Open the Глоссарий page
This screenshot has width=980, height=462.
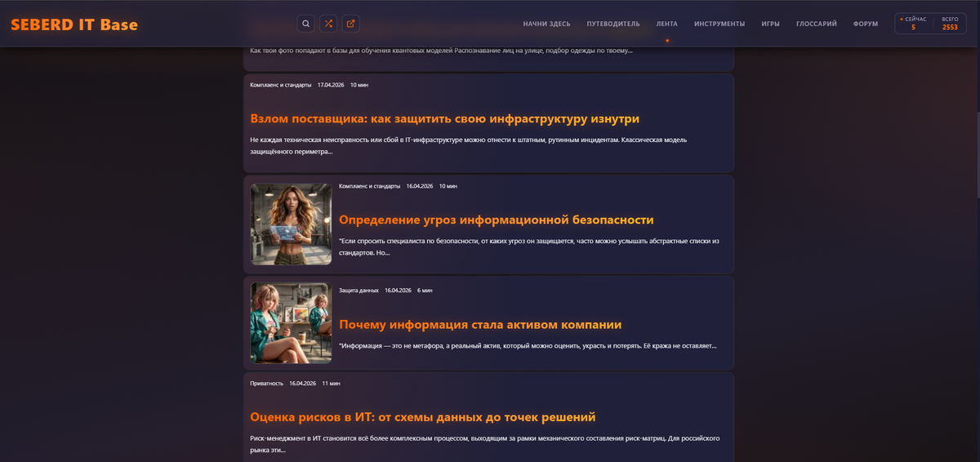pos(816,24)
